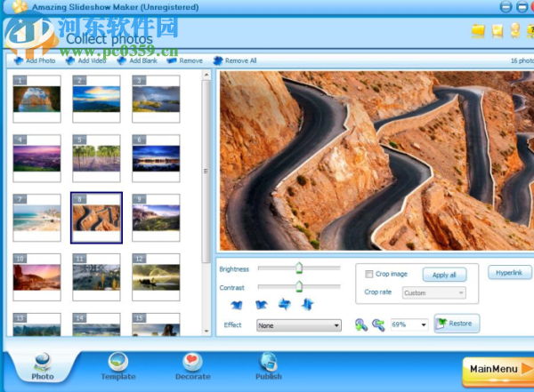
Task: Switch to the Photo tab
Action: point(43,367)
